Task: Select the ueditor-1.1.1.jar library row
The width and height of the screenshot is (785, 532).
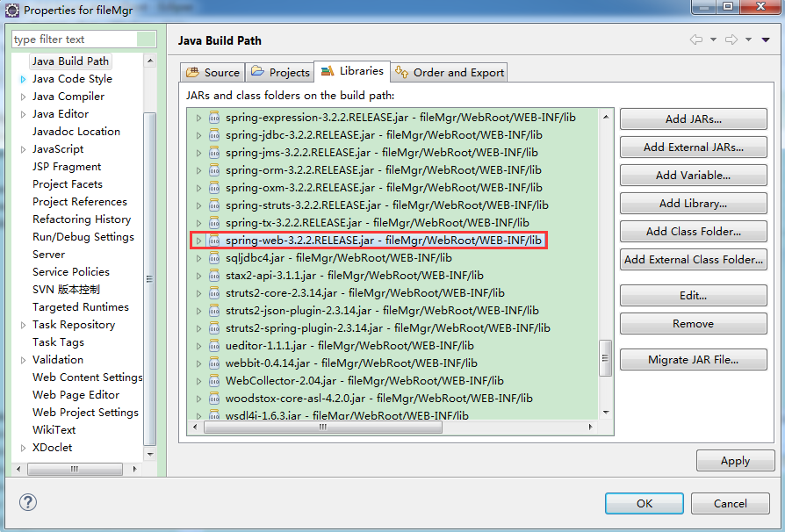Action: click(x=350, y=346)
